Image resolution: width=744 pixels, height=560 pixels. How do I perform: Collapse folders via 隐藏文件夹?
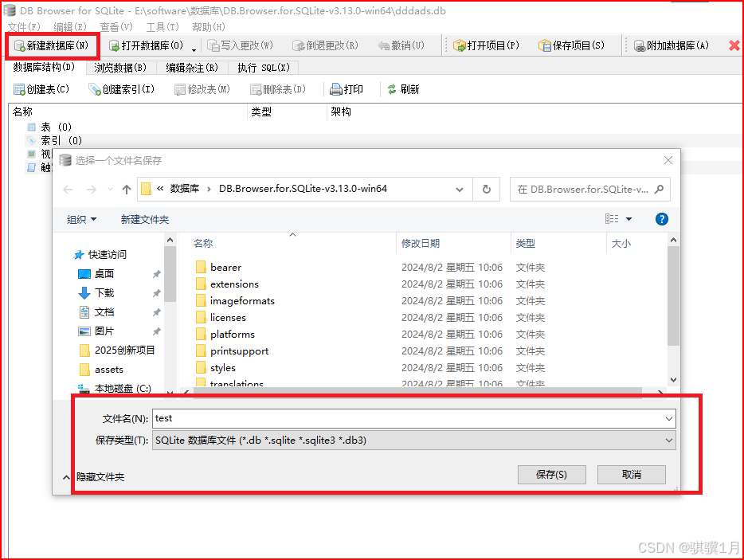click(93, 477)
